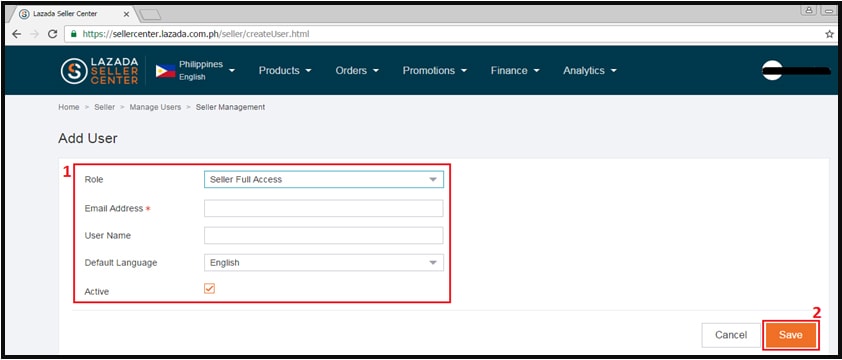The image size is (842, 360).
Task: Open the Role dropdown
Action: tap(324, 179)
